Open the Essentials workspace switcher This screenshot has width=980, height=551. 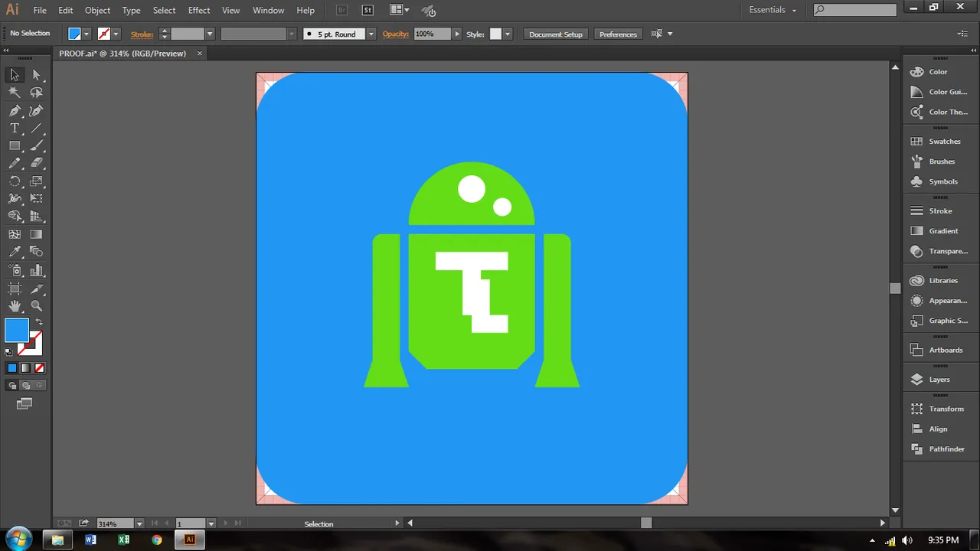click(773, 10)
